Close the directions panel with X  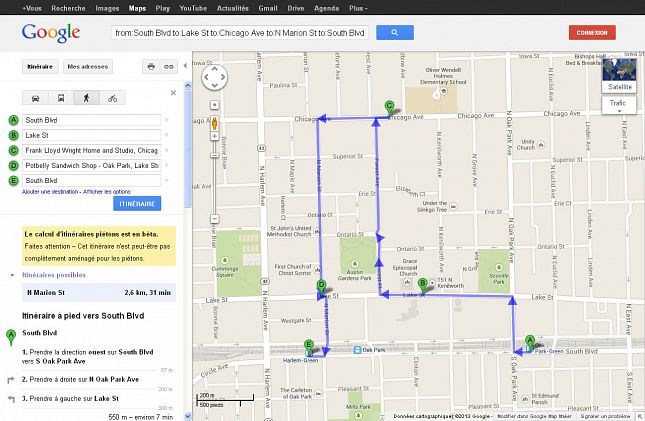[x=173, y=93]
